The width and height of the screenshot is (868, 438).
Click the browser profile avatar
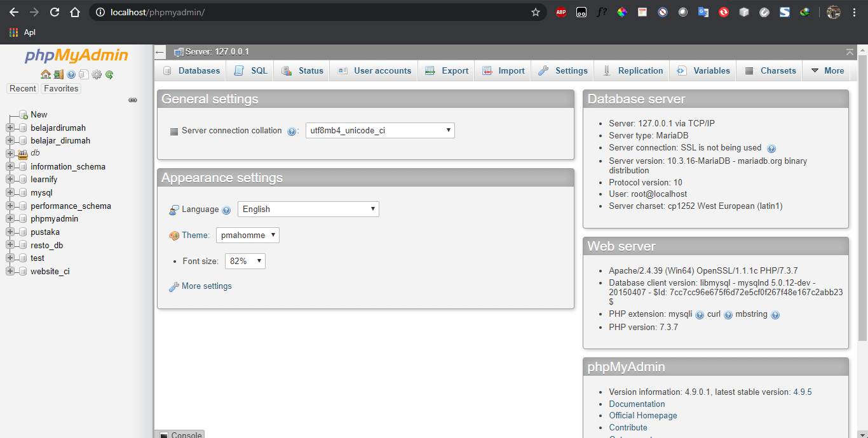834,12
